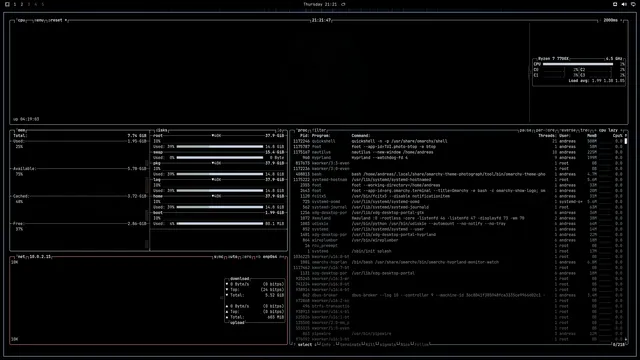The height and width of the screenshot is (360, 640).
Task: Click the process list scrollbar down arrow
Action: click(x=626, y=339)
